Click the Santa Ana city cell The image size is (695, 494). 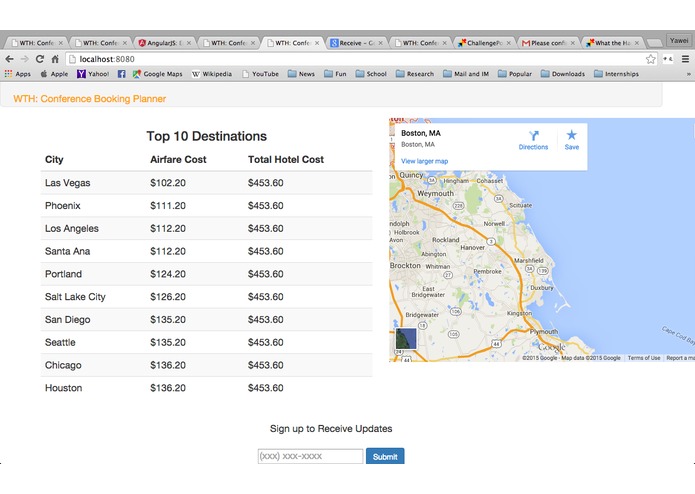click(67, 251)
